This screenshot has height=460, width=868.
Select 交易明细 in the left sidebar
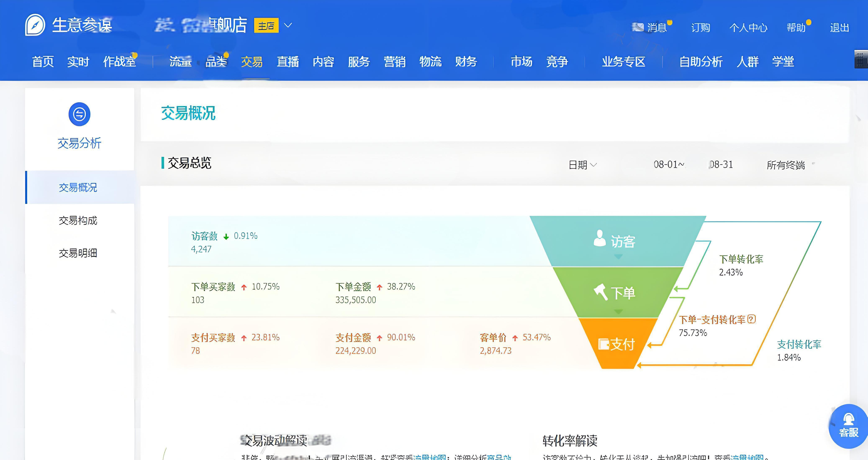(x=78, y=253)
